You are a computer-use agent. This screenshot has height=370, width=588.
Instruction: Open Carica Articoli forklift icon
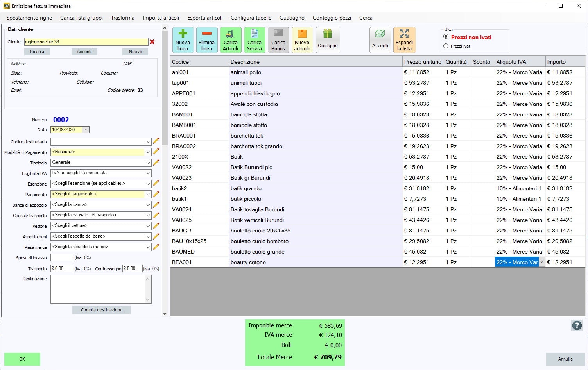click(231, 40)
